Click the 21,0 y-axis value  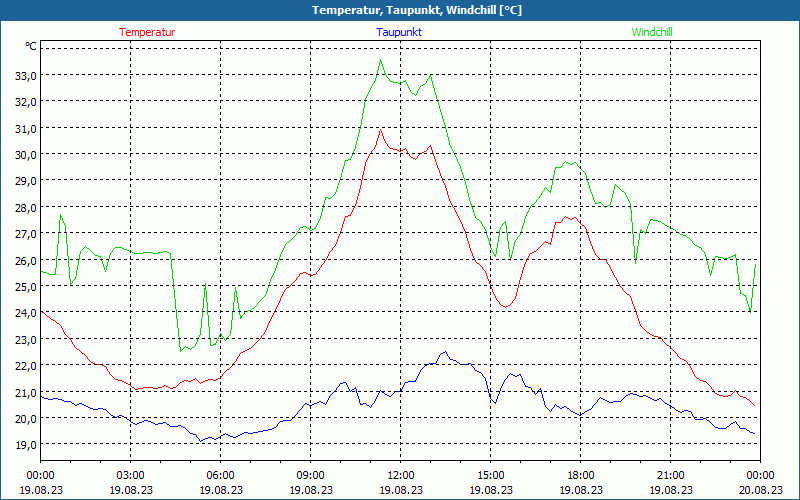[26, 392]
